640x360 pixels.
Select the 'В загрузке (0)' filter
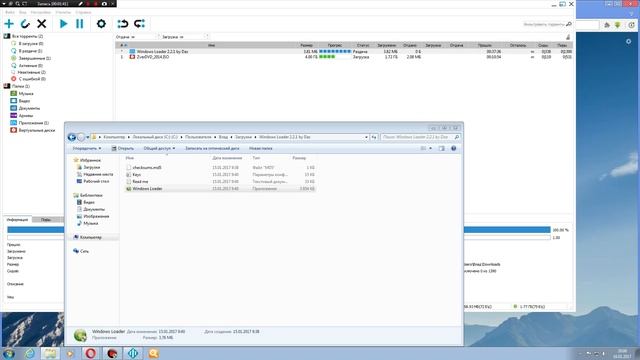coord(31,44)
